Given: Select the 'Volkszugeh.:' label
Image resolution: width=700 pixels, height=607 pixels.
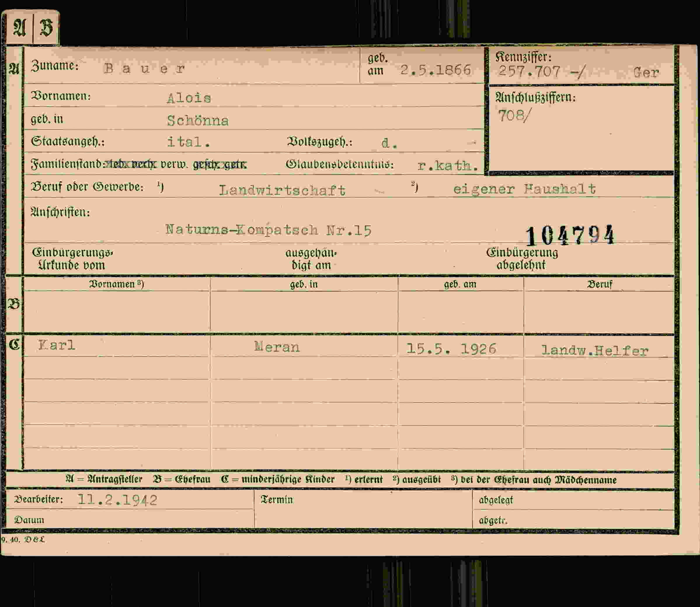Looking at the screenshot, I should point(320,141).
